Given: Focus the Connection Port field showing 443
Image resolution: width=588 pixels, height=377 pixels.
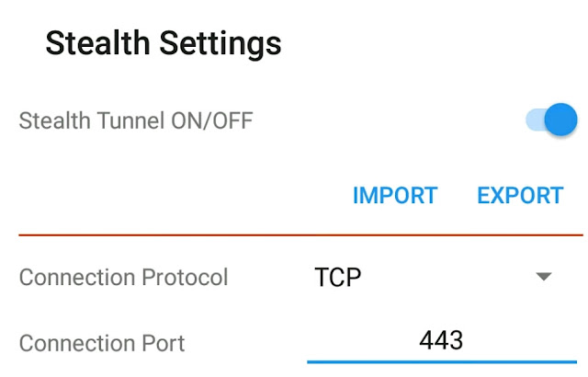Looking at the screenshot, I should click(442, 343).
